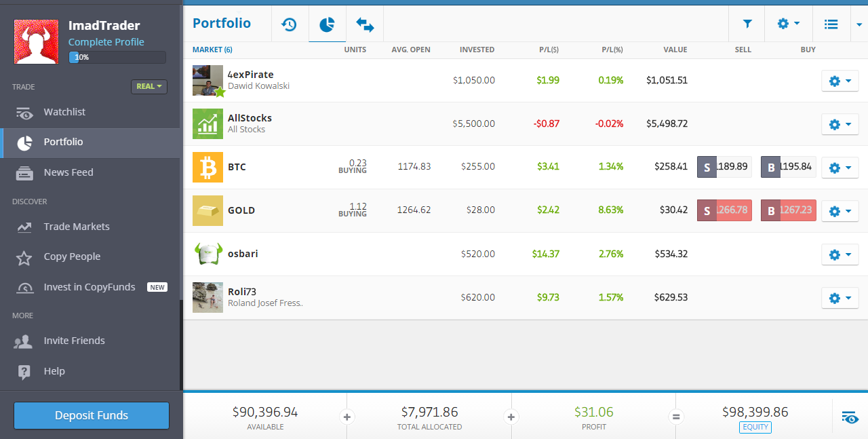Sort by the P/L(%) column header

[612, 50]
